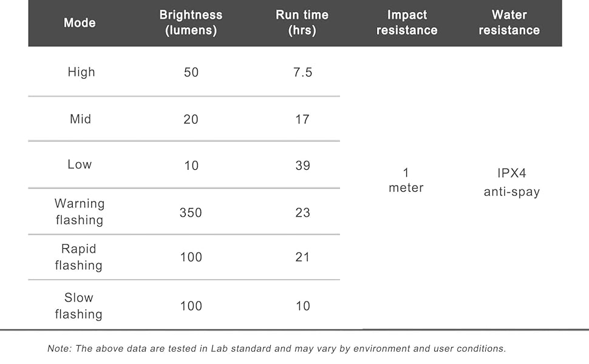Viewport: 589px width, 364px height.
Task: Select the 350 lumens brightness value
Action: point(191,213)
